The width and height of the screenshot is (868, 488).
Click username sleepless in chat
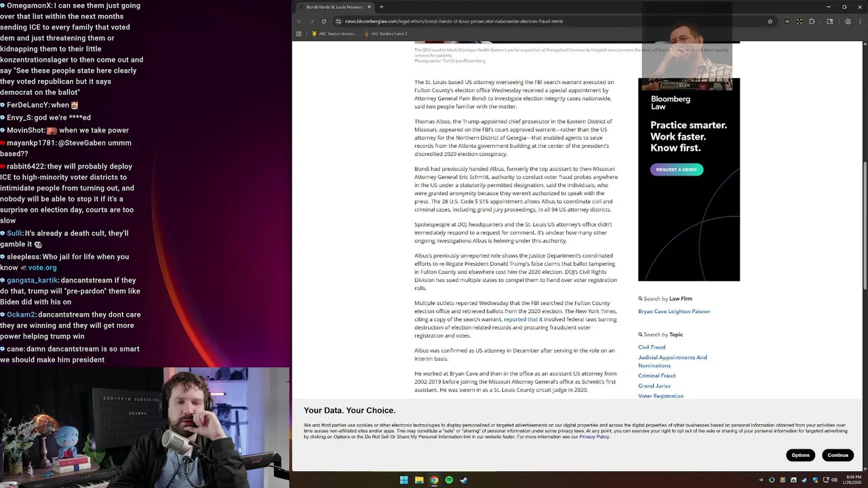[x=23, y=257]
